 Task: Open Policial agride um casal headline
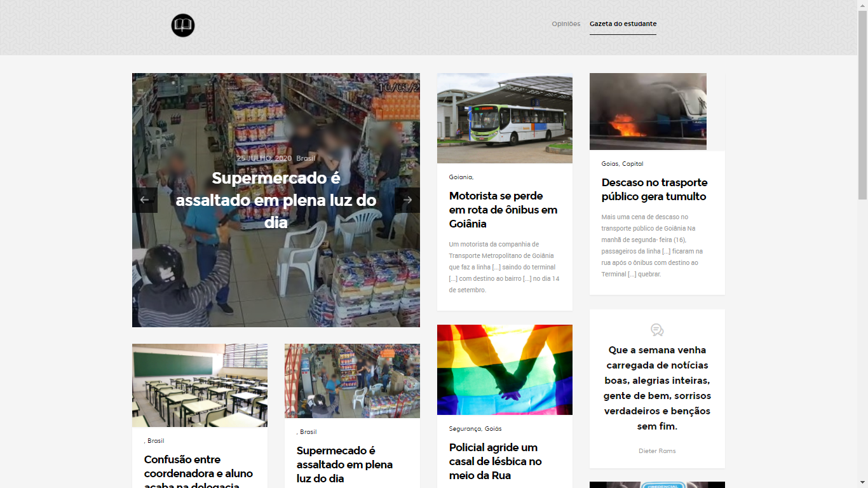[496, 461]
